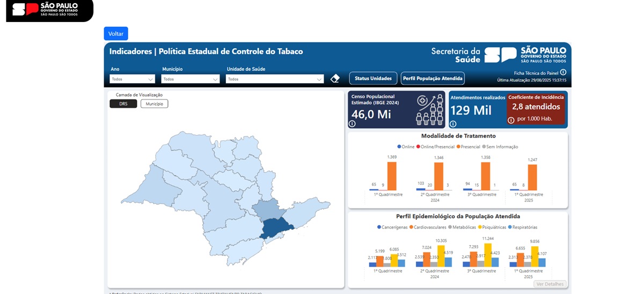This screenshot has width=644, height=294.
Task: Select Metabólicas legend entry
Action: click(462, 227)
